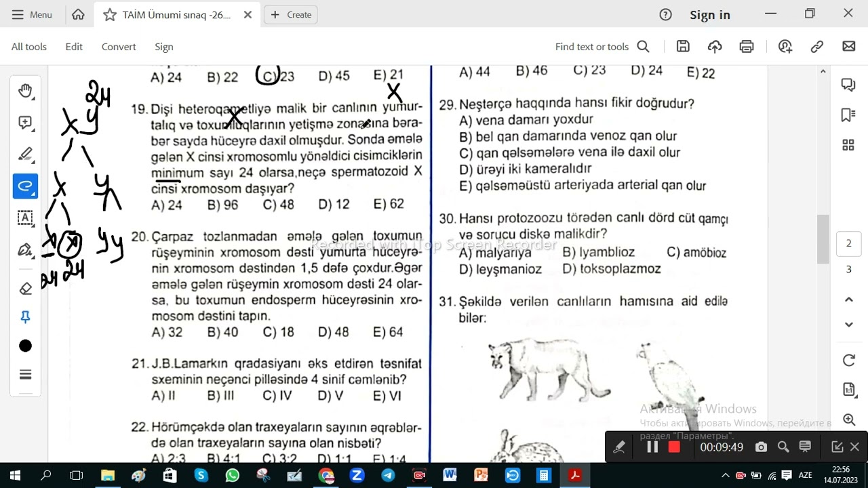Image resolution: width=868 pixels, height=488 pixels.
Task: Open Task View on the taskbar
Action: (77, 475)
